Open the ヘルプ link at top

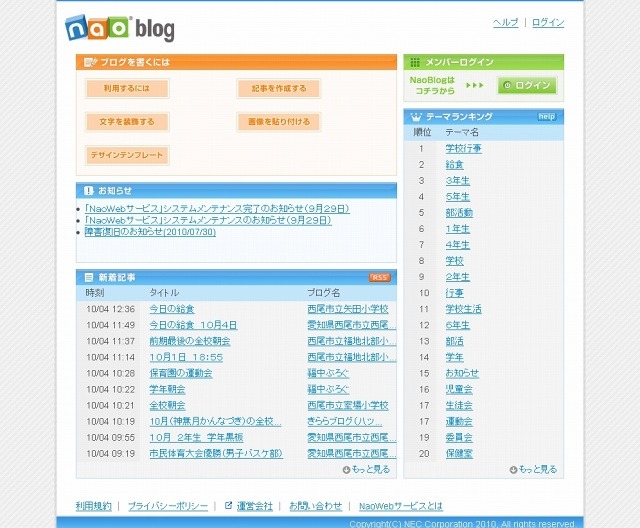coord(505,23)
